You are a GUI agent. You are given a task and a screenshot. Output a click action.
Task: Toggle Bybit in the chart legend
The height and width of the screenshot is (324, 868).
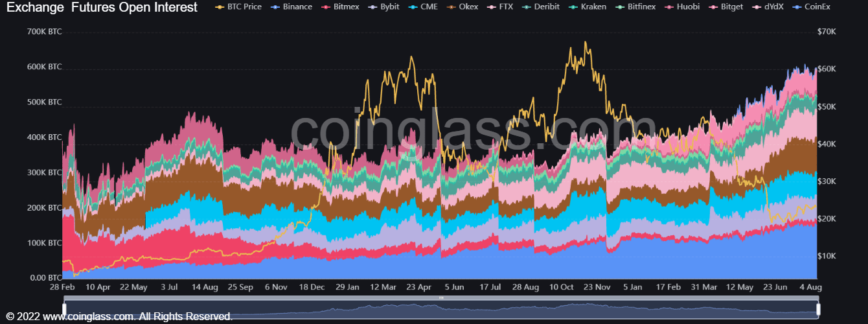[x=384, y=7]
